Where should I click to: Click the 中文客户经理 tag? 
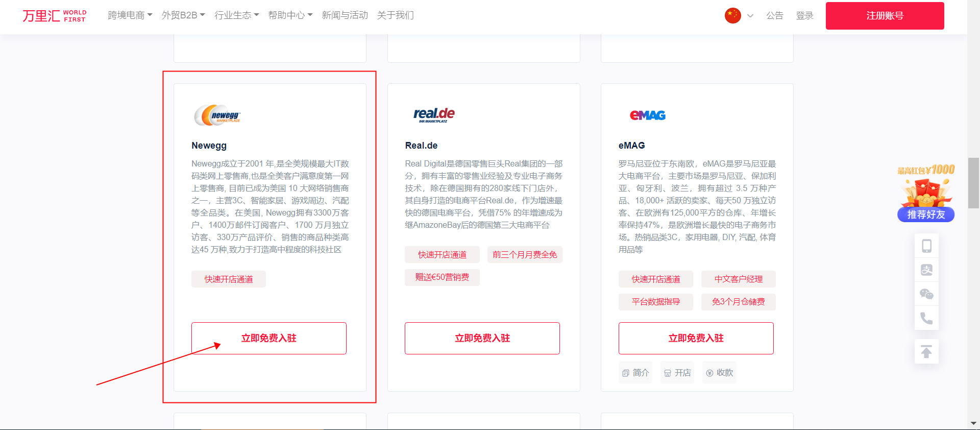coord(739,279)
